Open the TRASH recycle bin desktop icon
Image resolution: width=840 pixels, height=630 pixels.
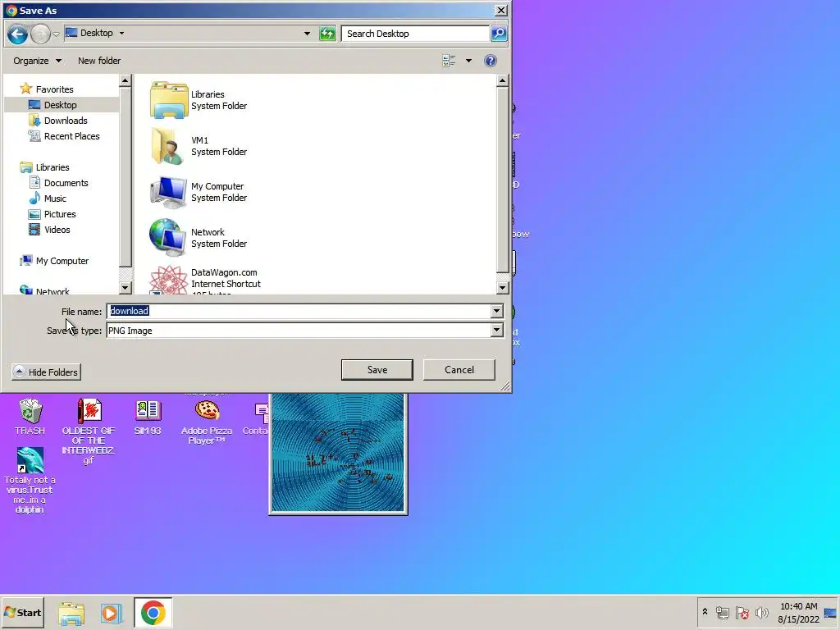coord(30,417)
